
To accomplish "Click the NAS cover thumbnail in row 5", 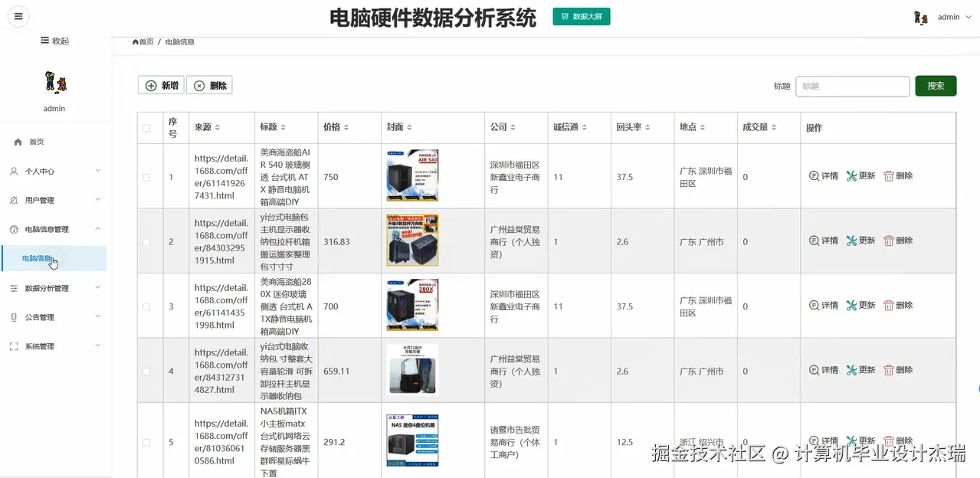I will (x=413, y=440).
